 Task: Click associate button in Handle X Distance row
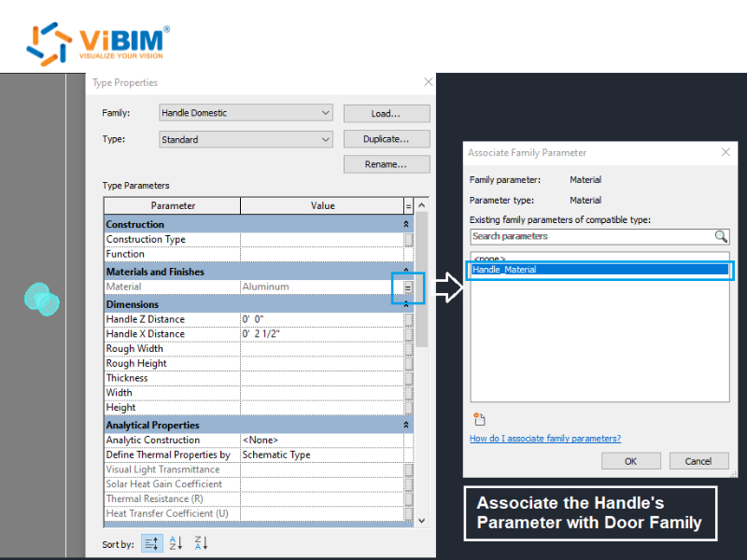pos(408,334)
